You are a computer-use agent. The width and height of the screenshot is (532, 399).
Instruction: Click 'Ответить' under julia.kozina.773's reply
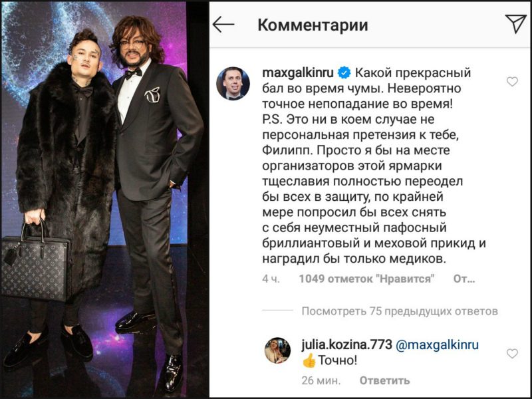pyautogui.click(x=384, y=380)
